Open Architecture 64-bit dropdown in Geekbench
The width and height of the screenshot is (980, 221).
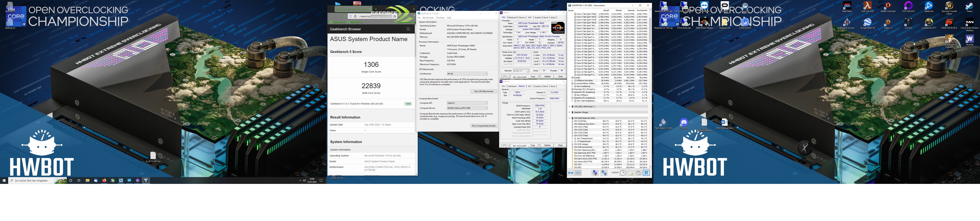tap(467, 74)
